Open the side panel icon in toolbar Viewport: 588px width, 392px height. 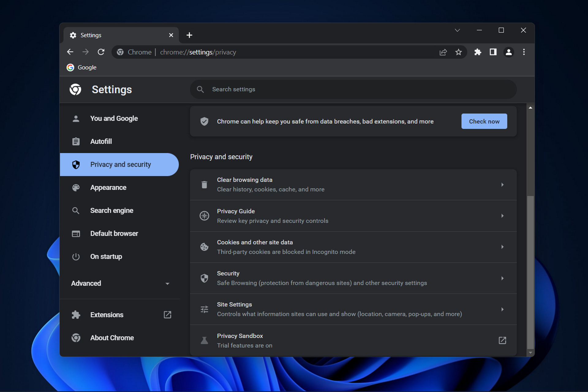click(493, 52)
